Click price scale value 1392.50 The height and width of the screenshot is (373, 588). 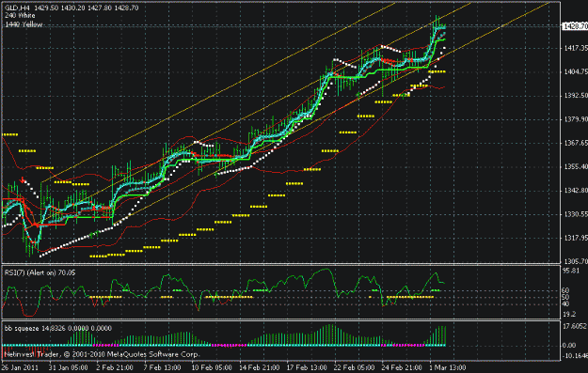[576, 96]
